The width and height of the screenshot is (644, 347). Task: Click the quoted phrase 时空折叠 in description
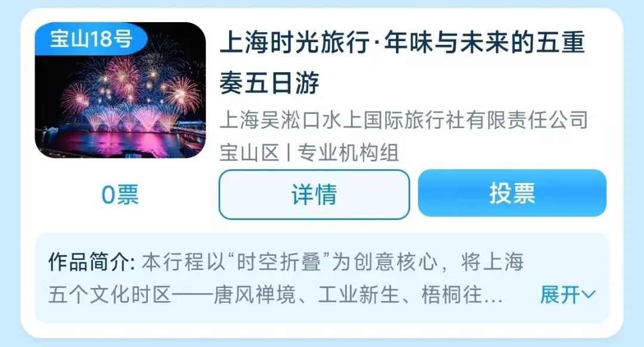278,262
